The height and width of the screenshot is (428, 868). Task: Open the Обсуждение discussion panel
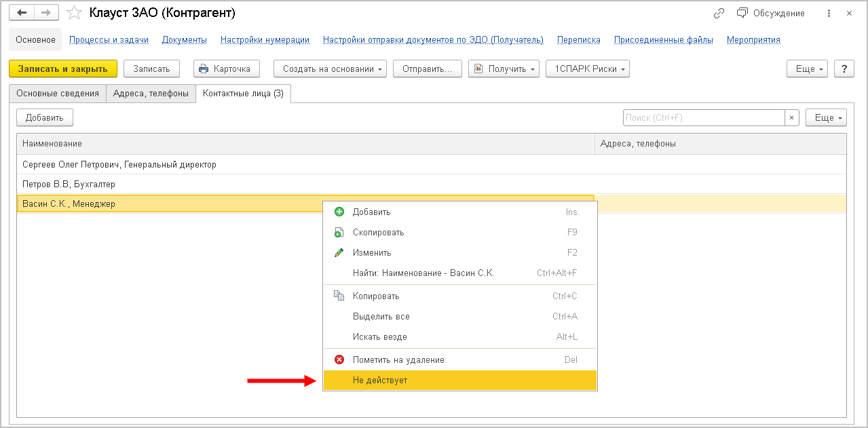tap(770, 14)
